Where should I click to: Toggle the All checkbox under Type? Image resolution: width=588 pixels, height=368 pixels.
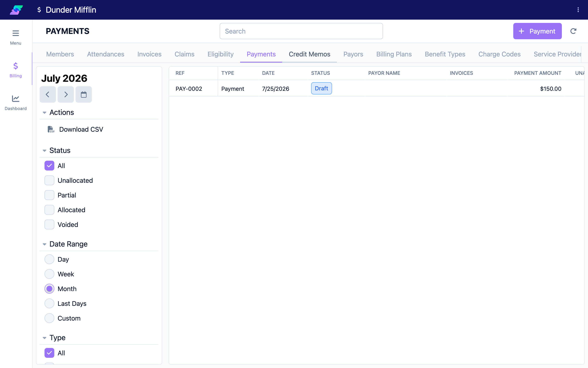coord(49,353)
